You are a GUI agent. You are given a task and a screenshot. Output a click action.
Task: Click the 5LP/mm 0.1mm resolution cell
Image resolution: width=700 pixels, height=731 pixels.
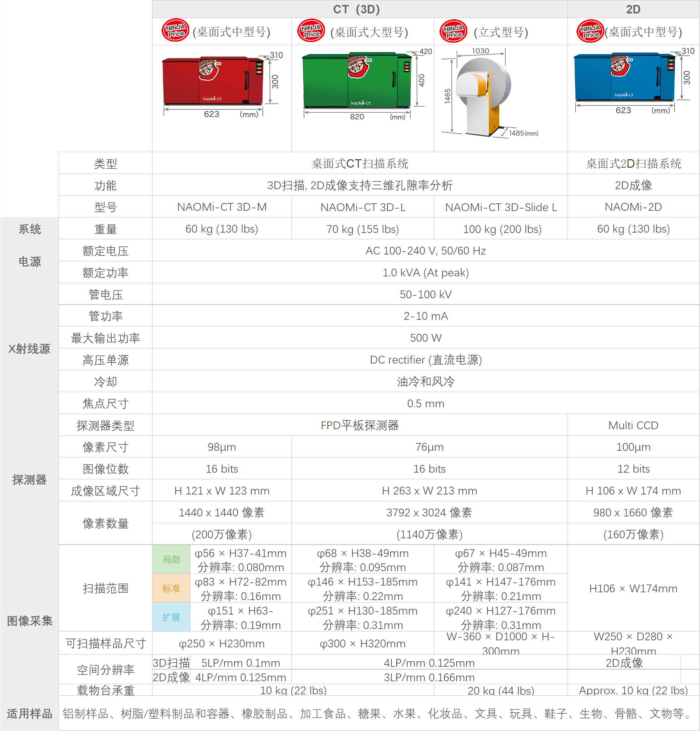pyautogui.click(x=241, y=663)
